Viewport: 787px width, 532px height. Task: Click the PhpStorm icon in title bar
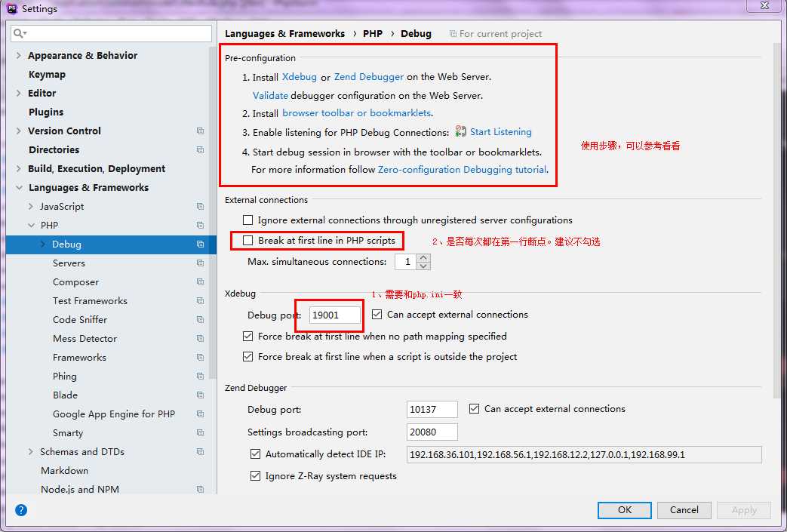(12, 8)
